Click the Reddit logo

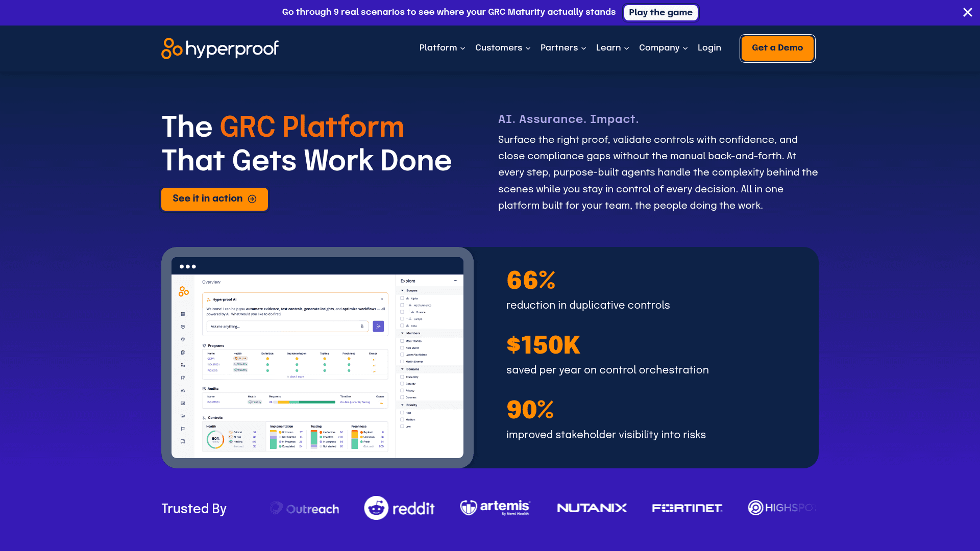(x=399, y=508)
